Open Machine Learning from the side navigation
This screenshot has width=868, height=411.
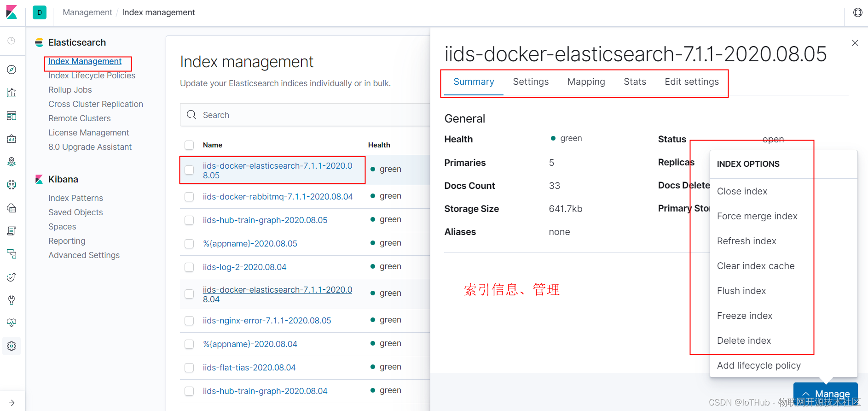click(12, 185)
